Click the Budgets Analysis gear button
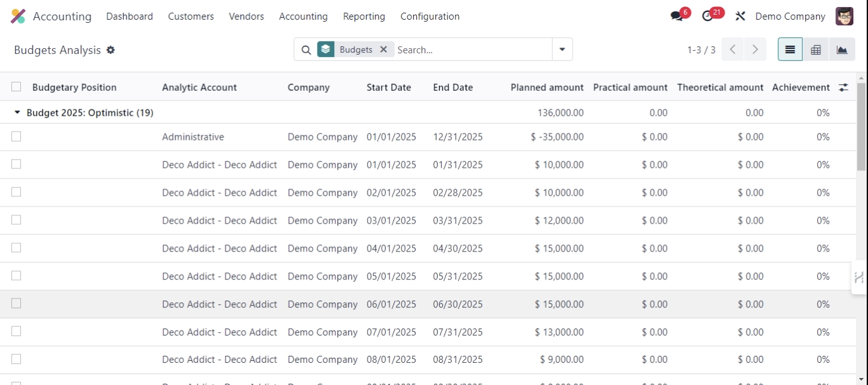868x385 pixels. 111,50
